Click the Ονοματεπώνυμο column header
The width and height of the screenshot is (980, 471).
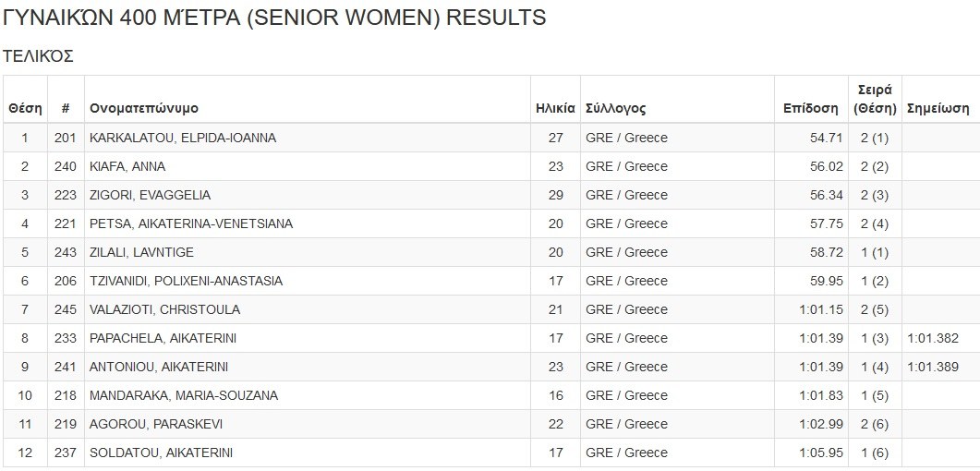point(144,108)
